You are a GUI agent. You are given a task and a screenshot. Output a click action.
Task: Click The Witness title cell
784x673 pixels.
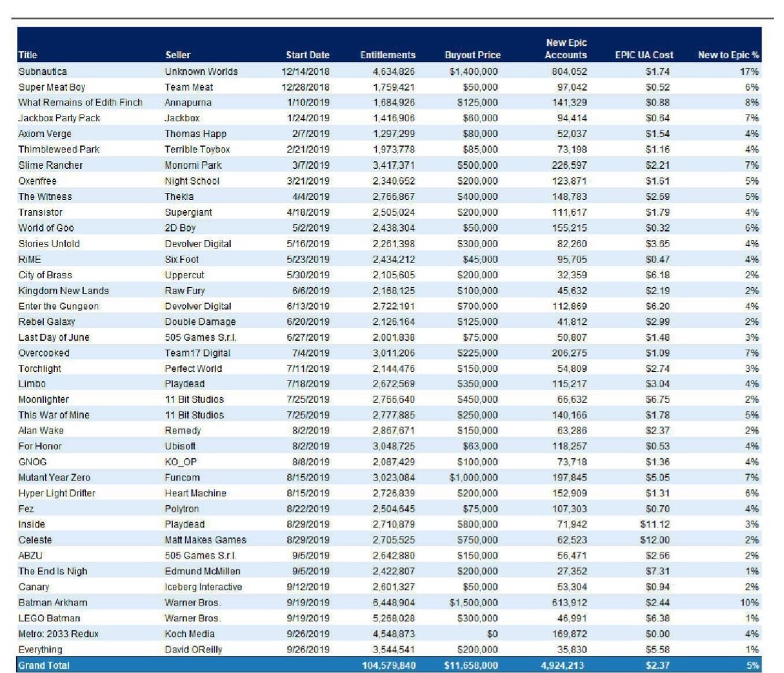click(45, 197)
